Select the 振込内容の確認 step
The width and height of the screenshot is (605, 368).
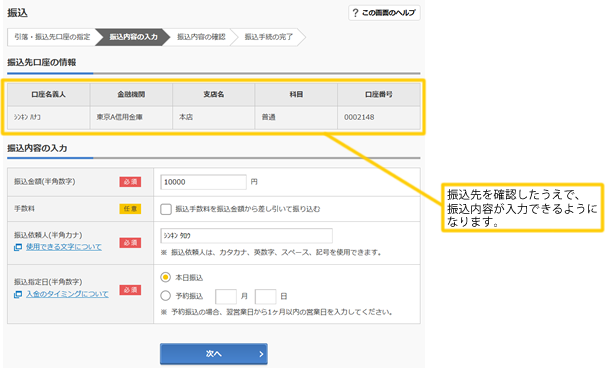201,37
